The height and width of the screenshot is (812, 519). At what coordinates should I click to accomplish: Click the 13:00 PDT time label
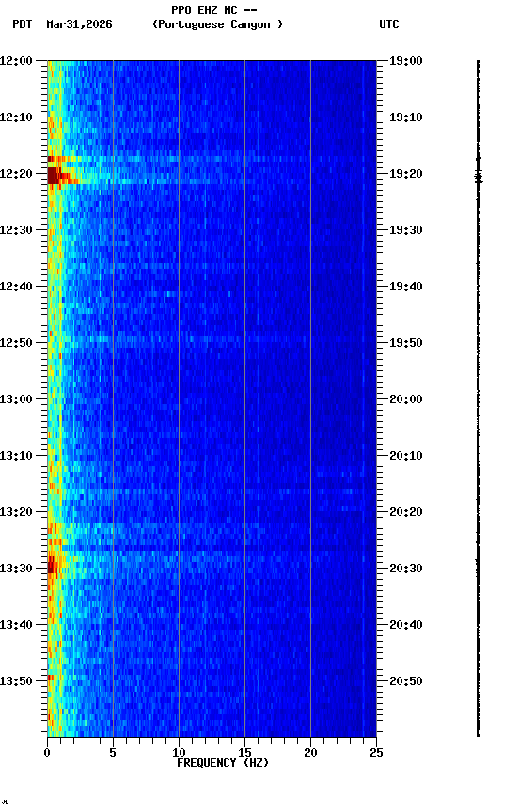coord(16,399)
